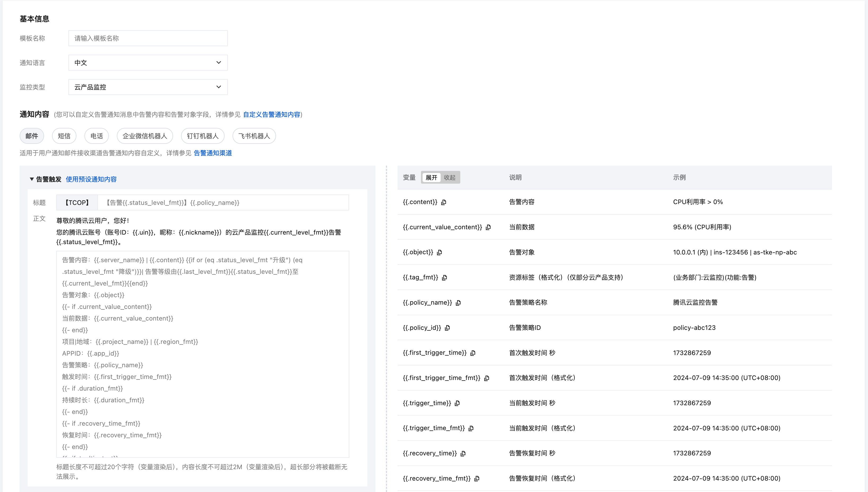Copy the {{.current_value_content}} variable icon

tap(488, 227)
